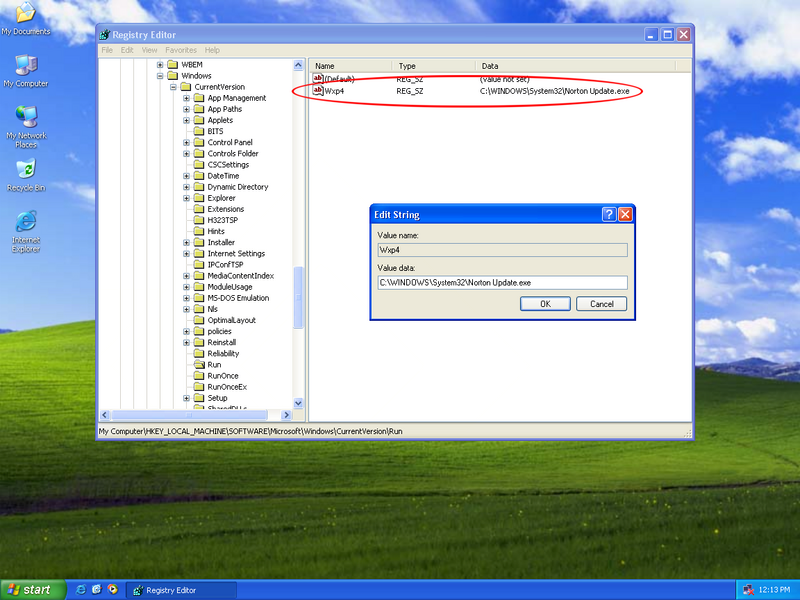Open the File menu
Viewport: 800px width, 600px height.
pos(107,50)
